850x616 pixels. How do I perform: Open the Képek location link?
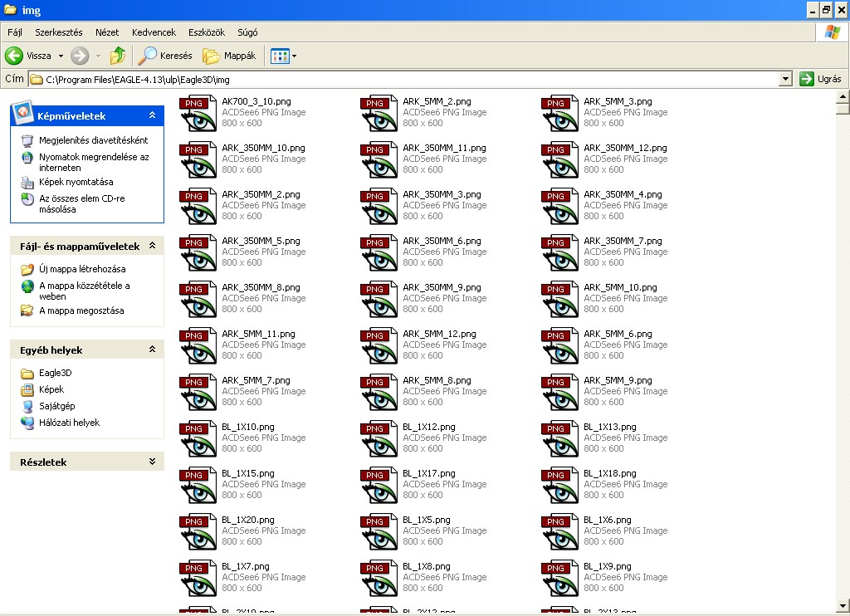pos(51,389)
